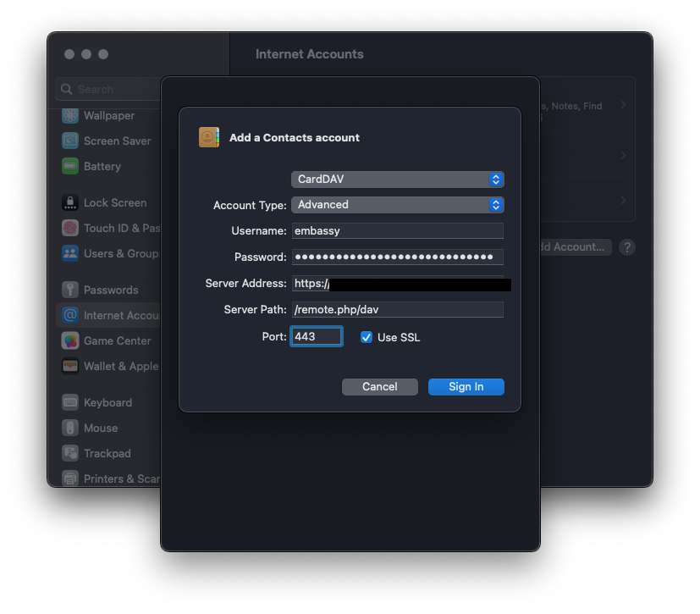Uncheck the Use SSL checkbox

[367, 337]
